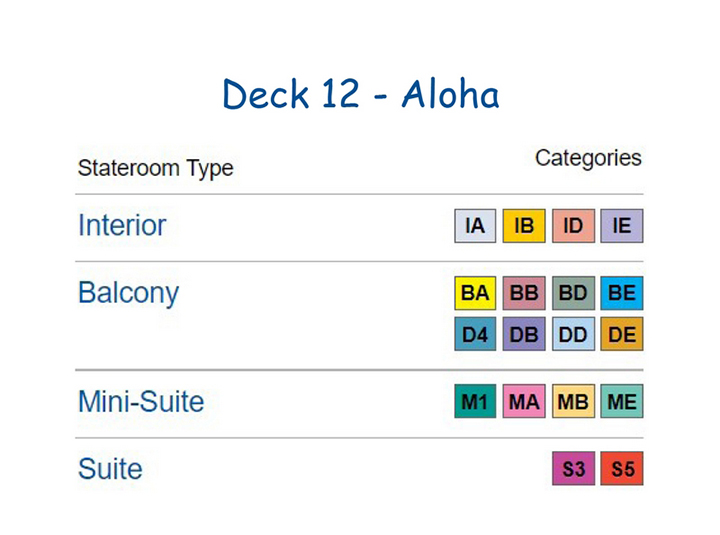Click the teal M1 mini-suite category
The image size is (720, 535).
[x=475, y=401]
